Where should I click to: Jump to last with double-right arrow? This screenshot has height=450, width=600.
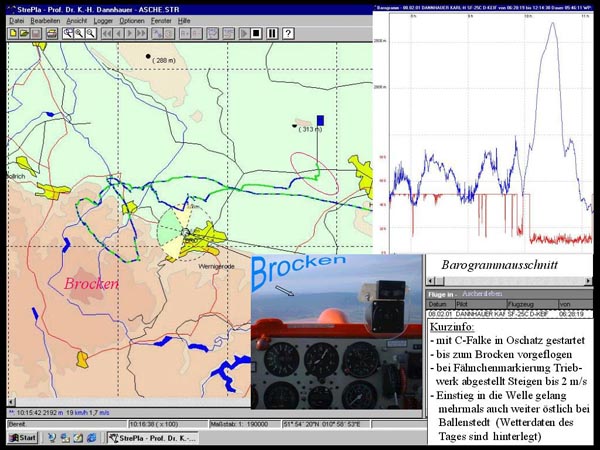click(x=141, y=34)
